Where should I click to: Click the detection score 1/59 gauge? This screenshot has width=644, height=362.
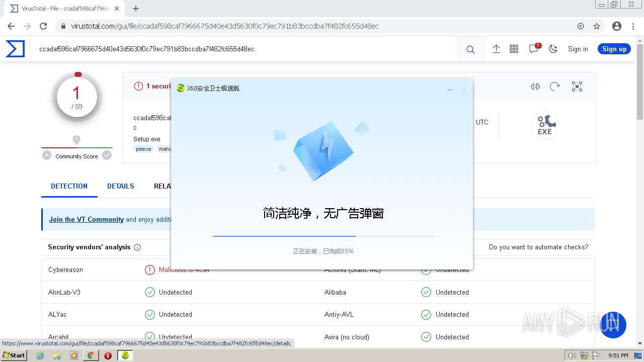(76, 98)
